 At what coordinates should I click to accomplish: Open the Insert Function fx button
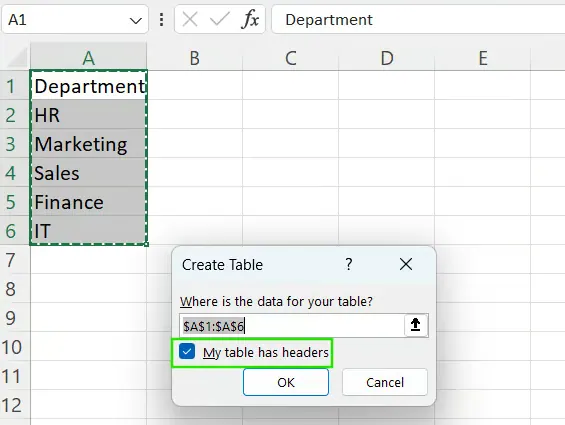pyautogui.click(x=250, y=19)
